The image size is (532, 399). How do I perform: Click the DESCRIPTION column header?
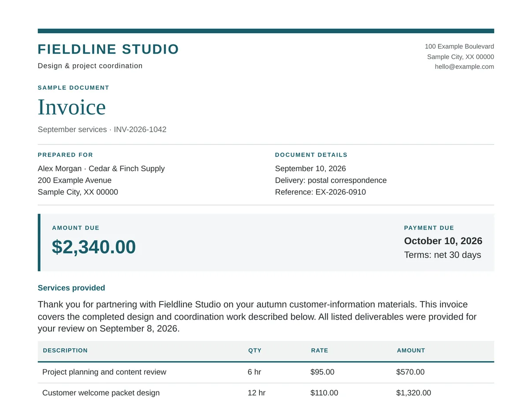pos(65,350)
